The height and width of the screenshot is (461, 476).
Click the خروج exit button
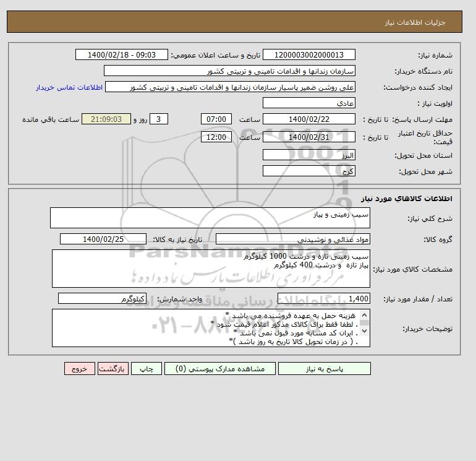click(x=80, y=368)
